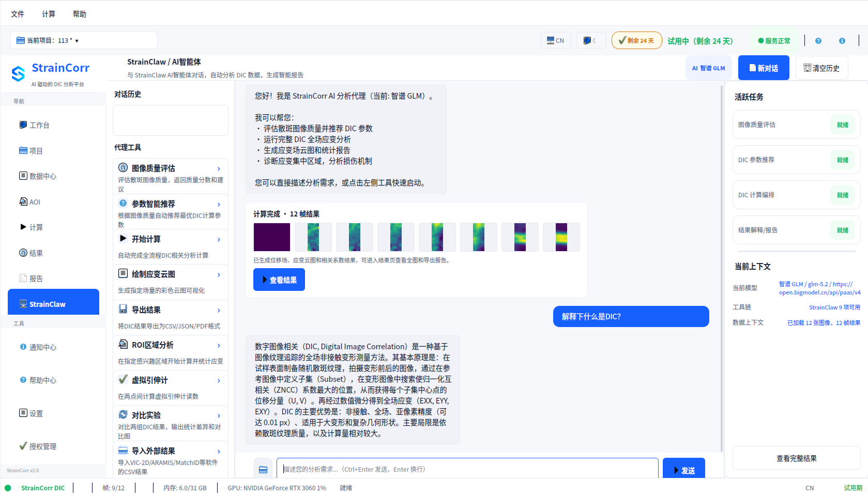Expand 虚拟引伸计 chevron arrow

click(x=219, y=381)
